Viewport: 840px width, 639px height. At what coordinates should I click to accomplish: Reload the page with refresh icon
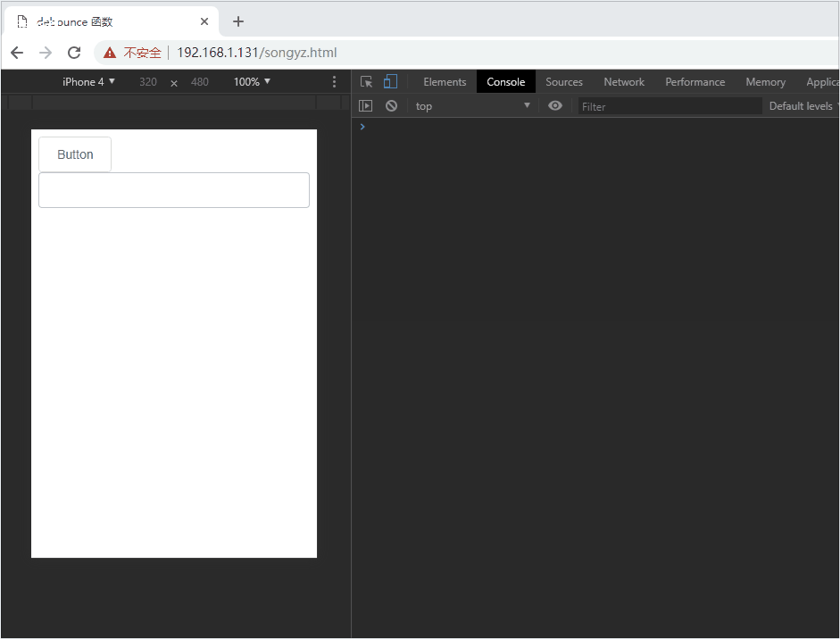(x=74, y=53)
